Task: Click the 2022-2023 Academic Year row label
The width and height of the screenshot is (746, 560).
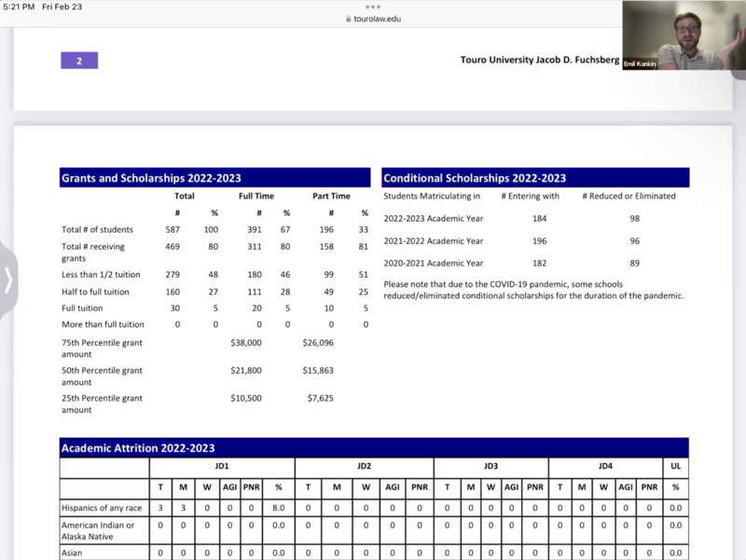Action: click(x=434, y=219)
